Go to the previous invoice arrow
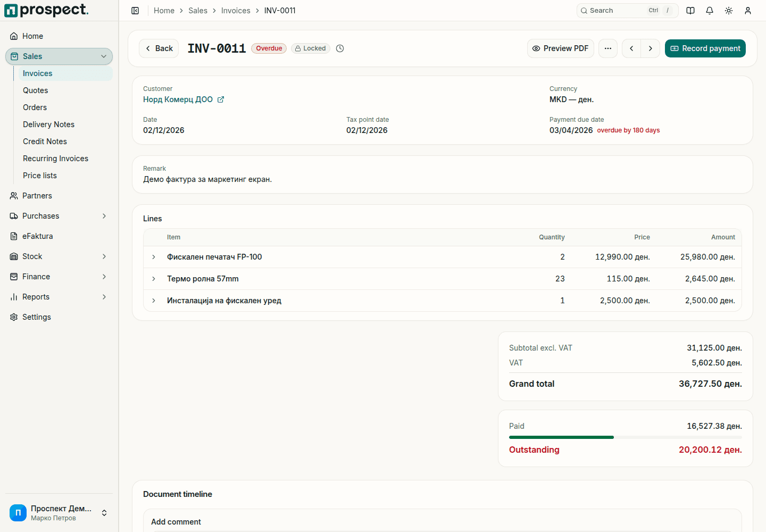 [x=631, y=48]
